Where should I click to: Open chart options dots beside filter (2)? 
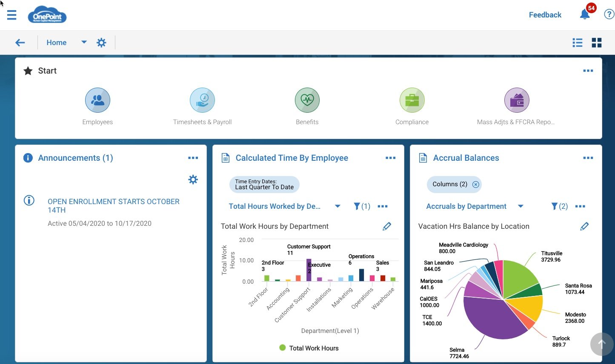(x=580, y=206)
